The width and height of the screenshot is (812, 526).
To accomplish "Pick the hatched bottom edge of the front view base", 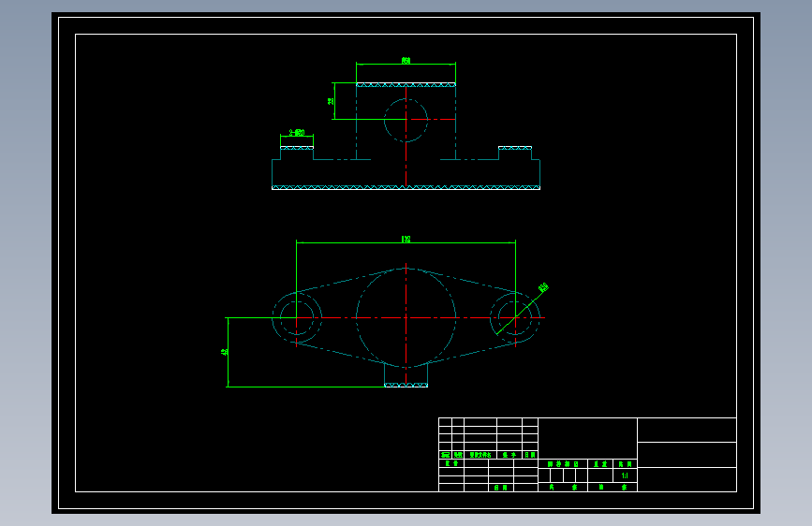I will click(406, 187).
